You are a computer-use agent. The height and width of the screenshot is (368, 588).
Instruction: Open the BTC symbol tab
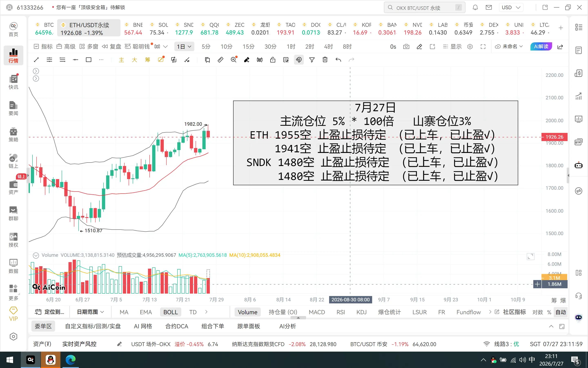45,28
